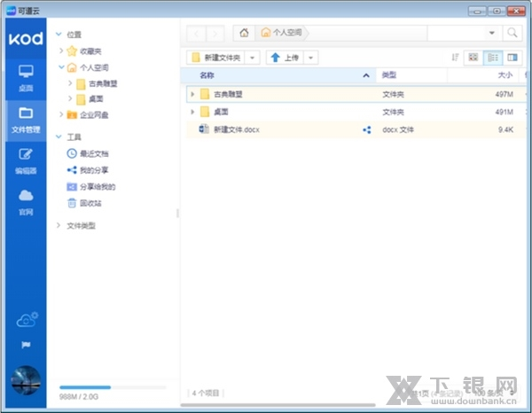The height and width of the screenshot is (413, 532).
Task: Open the Official Site (官网) cloud icon
Action: [x=26, y=203]
